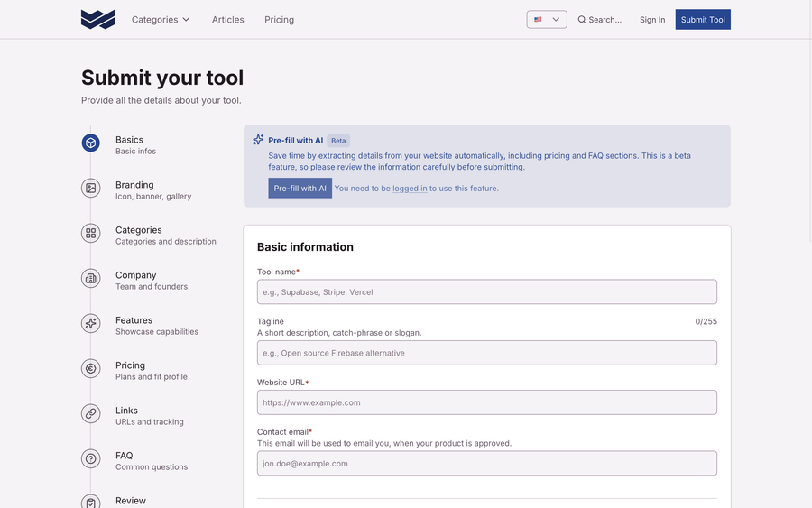This screenshot has width=812, height=508.
Task: Follow the 'logged in' link
Action: 410,189
